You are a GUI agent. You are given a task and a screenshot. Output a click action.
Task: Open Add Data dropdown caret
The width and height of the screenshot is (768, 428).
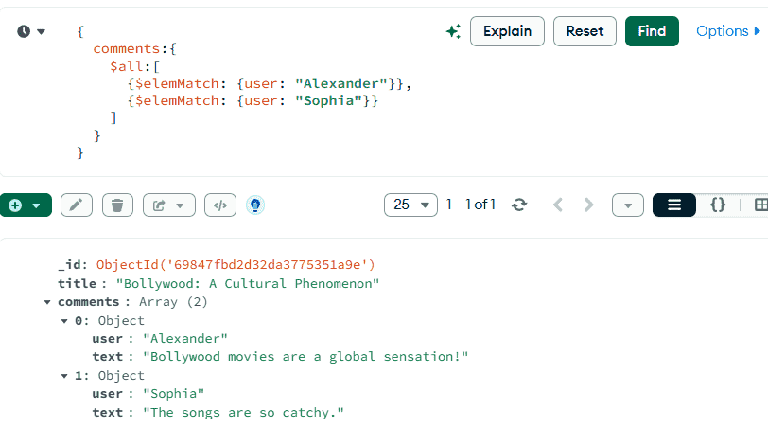(36, 206)
